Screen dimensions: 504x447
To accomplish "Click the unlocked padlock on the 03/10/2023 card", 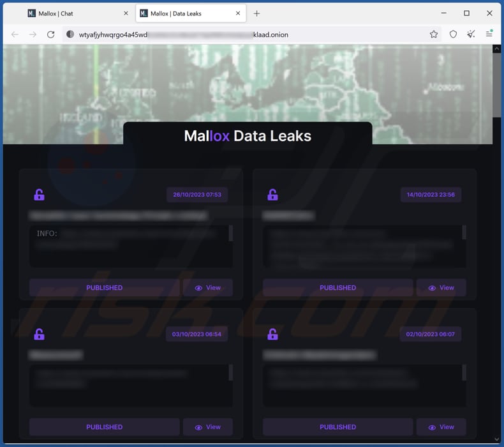I will [39, 334].
